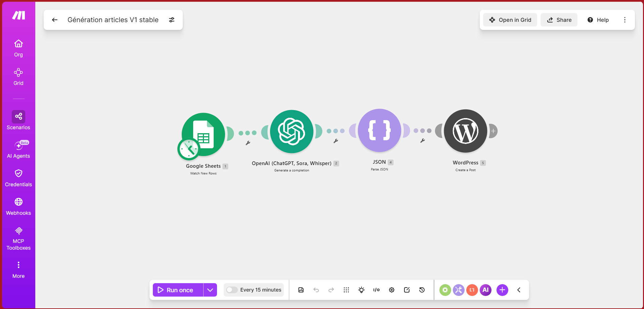
Task: Open the orange Text Parser favorite
Action: [x=472, y=290]
